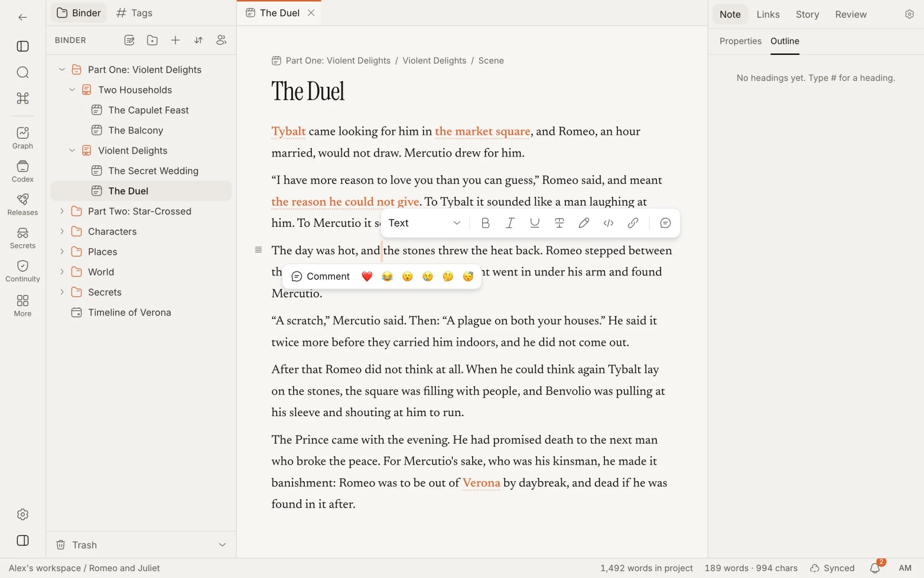The image size is (924, 578).
Task: Apply underline formatting
Action: 535,223
